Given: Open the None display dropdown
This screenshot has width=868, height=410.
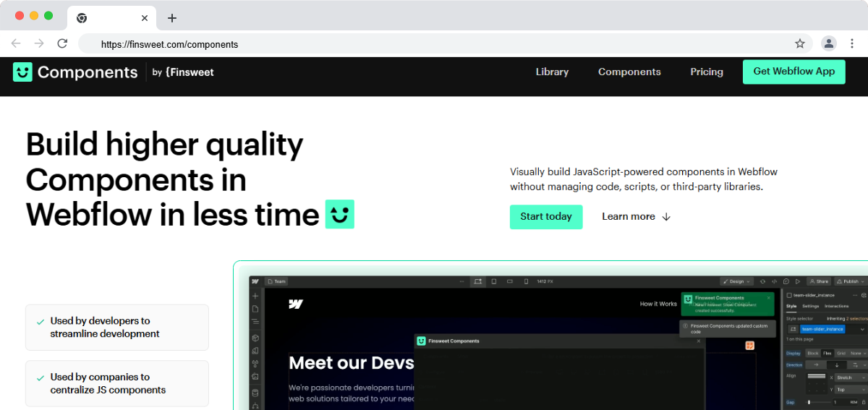Looking at the screenshot, I should pyautogui.click(x=858, y=353).
